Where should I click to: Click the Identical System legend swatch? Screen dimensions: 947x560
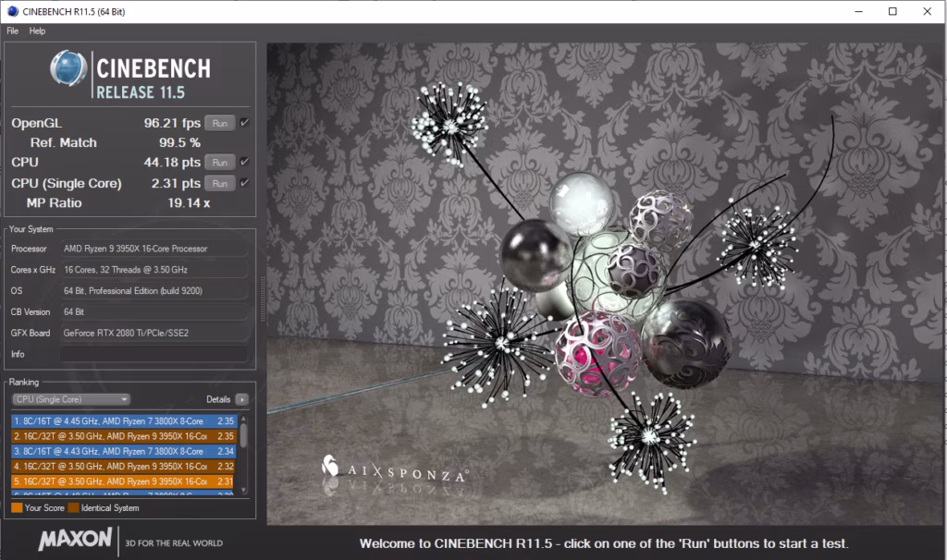[74, 508]
